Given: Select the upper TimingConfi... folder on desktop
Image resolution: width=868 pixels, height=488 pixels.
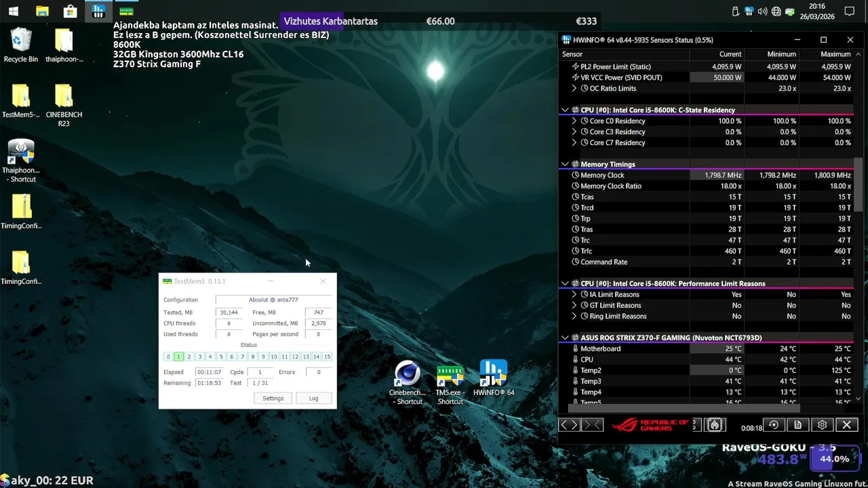Looking at the screenshot, I should coord(21,212).
